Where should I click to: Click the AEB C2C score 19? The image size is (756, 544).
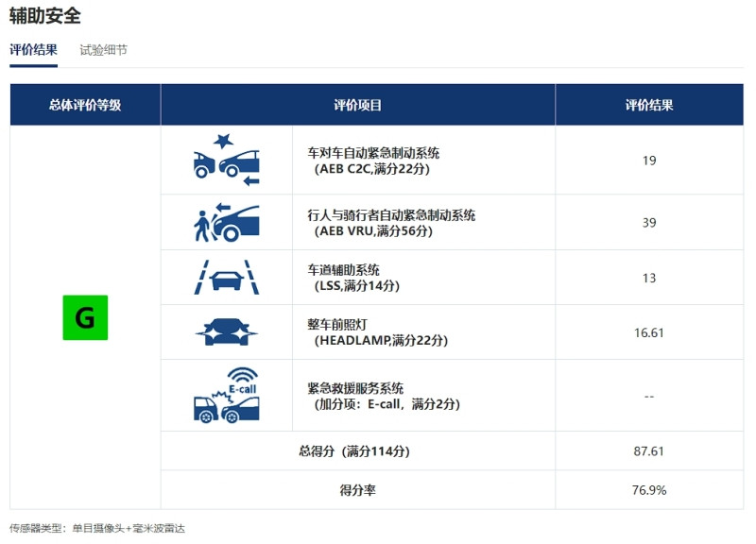[x=649, y=161]
